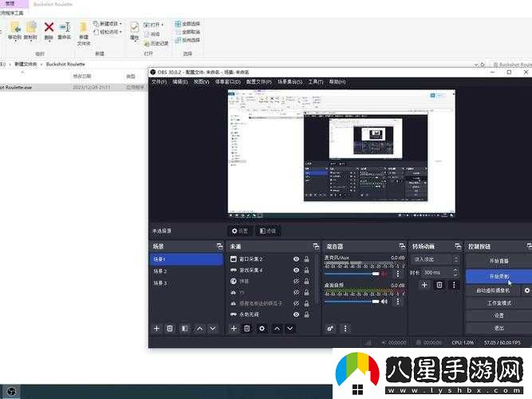Viewport: 532px width, 399px height.
Task: Toggle the lock on 永劫无间 source
Action: 306,314
